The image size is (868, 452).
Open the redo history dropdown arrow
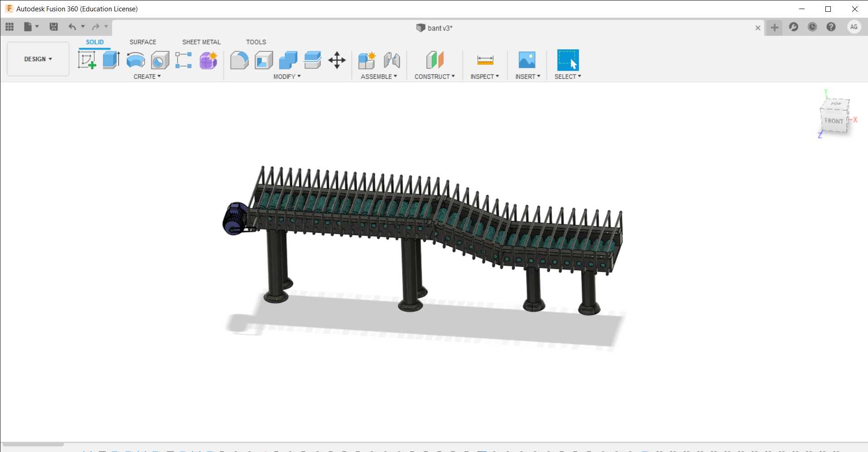(x=106, y=27)
